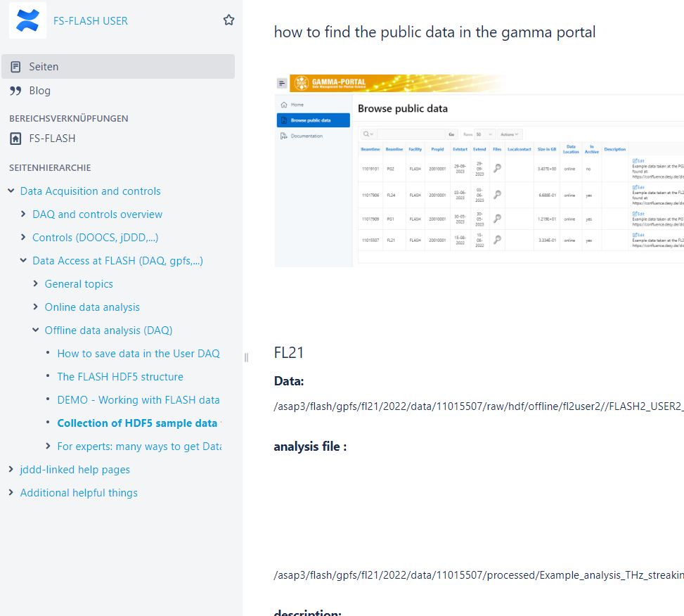Image resolution: width=684 pixels, height=616 pixels.
Task: Click FS-FLASH USER space title
Action: 91,21
